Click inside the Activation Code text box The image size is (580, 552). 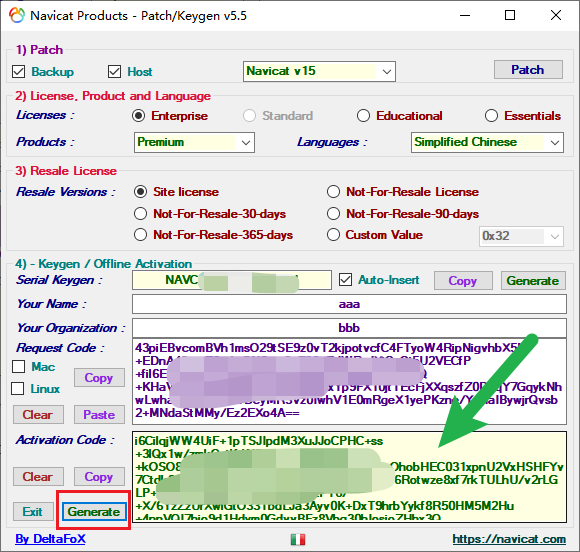pos(349,477)
